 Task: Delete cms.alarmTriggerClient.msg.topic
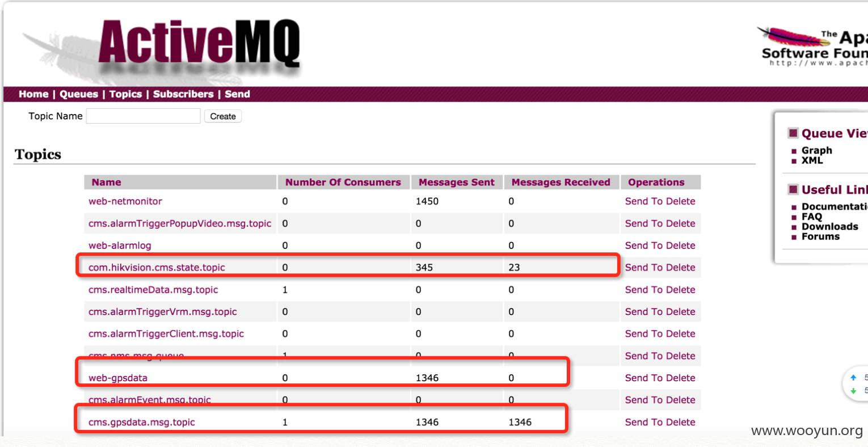[x=681, y=334]
